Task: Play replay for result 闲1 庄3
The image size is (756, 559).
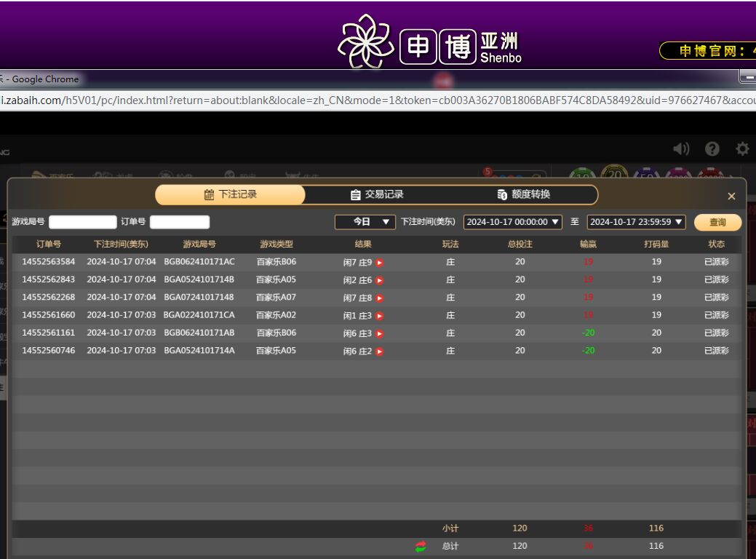Action: pos(379,316)
